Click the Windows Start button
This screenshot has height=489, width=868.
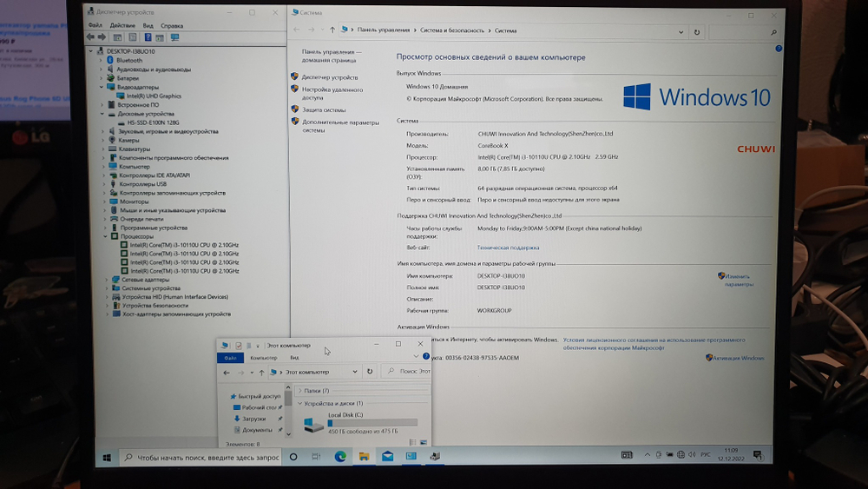pyautogui.click(x=107, y=458)
